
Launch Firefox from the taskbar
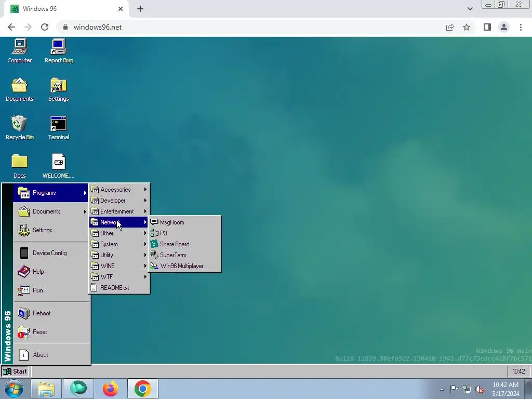tap(111, 389)
